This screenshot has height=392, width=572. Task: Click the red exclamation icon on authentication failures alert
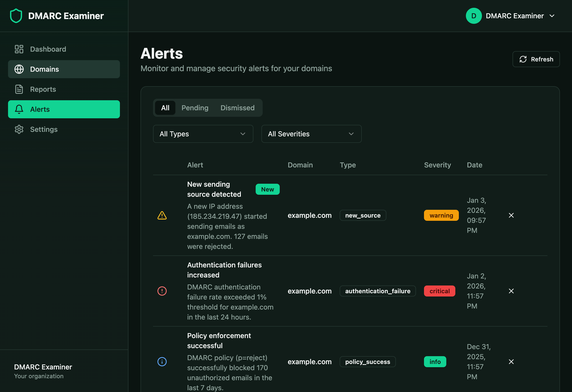162,291
